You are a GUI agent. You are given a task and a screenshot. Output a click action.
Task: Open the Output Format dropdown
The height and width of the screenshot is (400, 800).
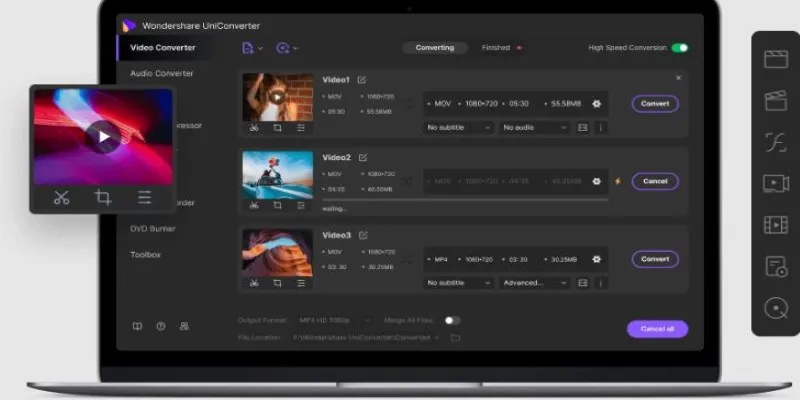click(x=334, y=320)
